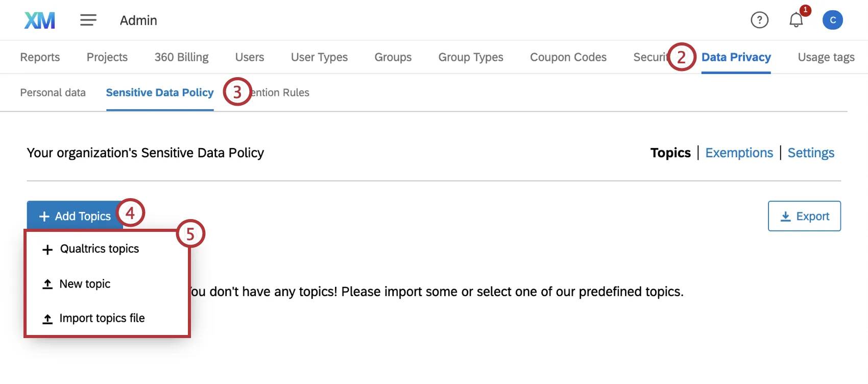The height and width of the screenshot is (384, 868).
Task: Open the Add Topics dropdown
Action: pyautogui.click(x=74, y=215)
